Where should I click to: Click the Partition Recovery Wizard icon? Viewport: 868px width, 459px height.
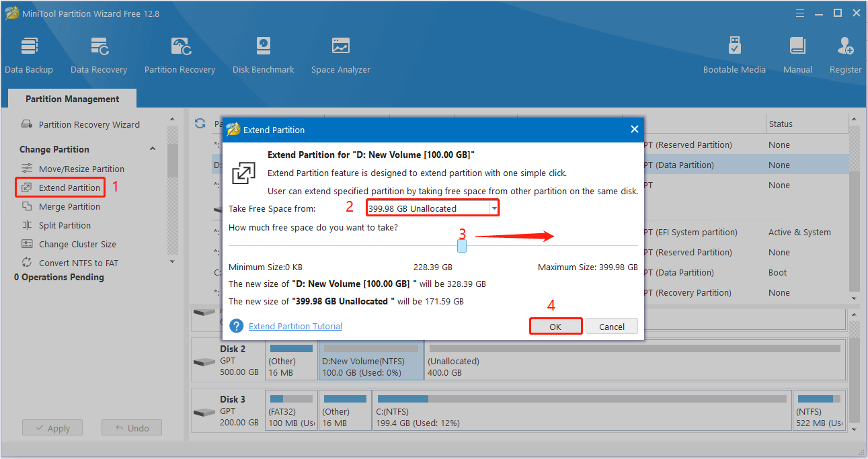click(x=27, y=124)
